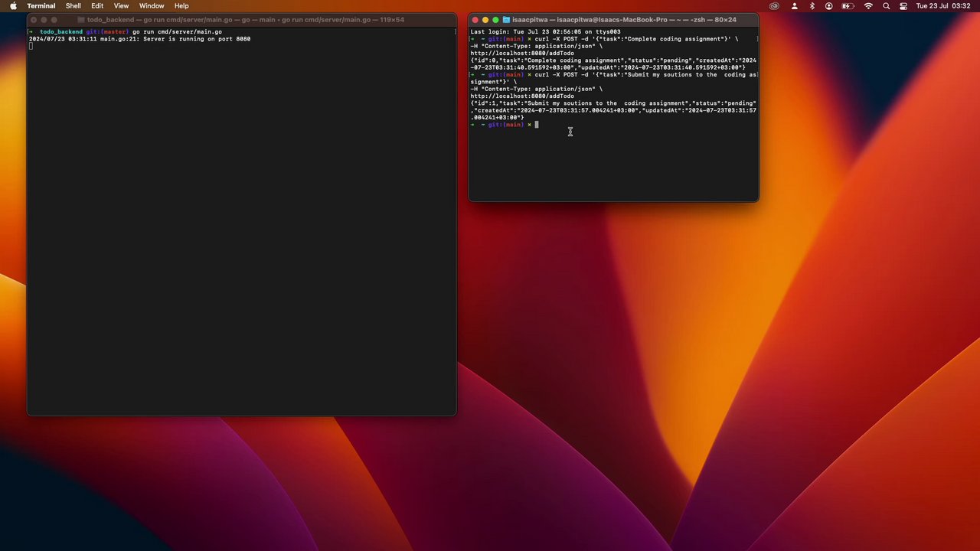Click the date and time Tue 23 Jul 03:32
The image size is (980, 551).
943,6
